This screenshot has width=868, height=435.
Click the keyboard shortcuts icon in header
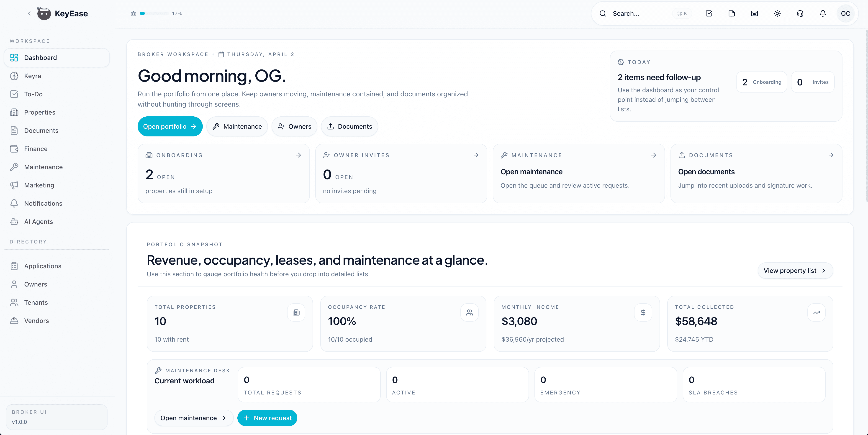[755, 13]
